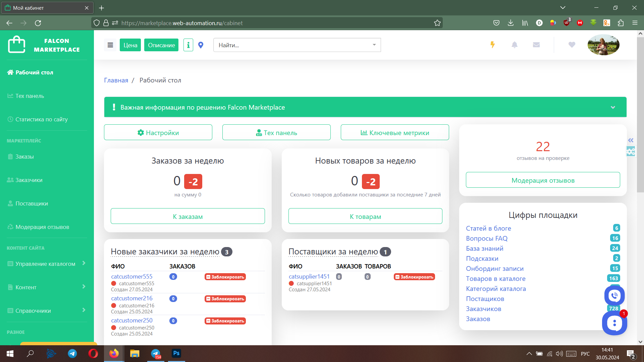This screenshot has height=362, width=644.
Task: Open the catcustomer555 profile link
Action: point(131,277)
